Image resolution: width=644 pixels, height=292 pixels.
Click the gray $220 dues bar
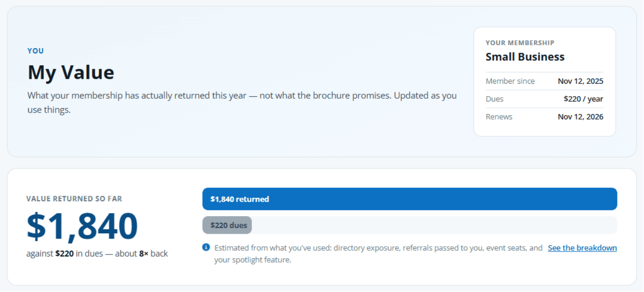click(x=227, y=225)
